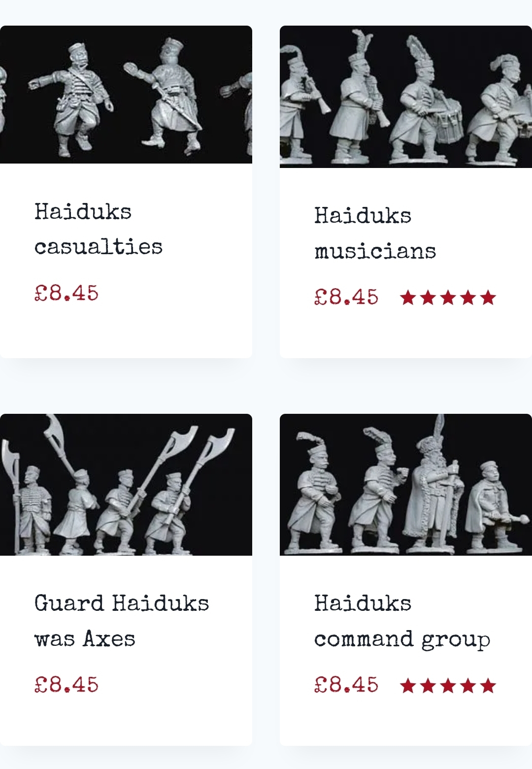Click the fifth star of command group rating
Screen dimensions: 532x769
tap(488, 685)
